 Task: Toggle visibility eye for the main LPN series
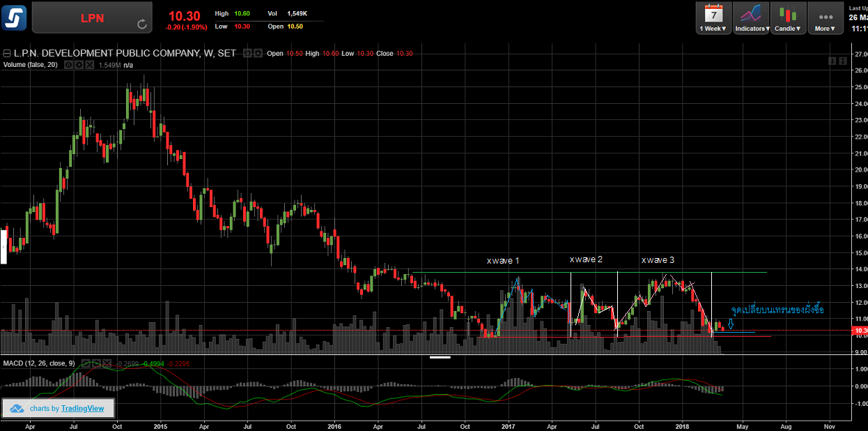(x=247, y=53)
